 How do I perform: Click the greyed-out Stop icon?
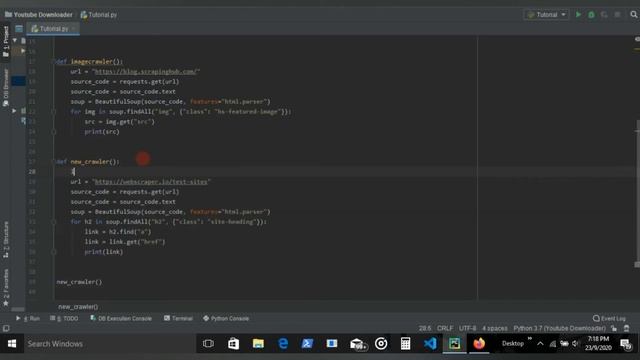coord(617,15)
